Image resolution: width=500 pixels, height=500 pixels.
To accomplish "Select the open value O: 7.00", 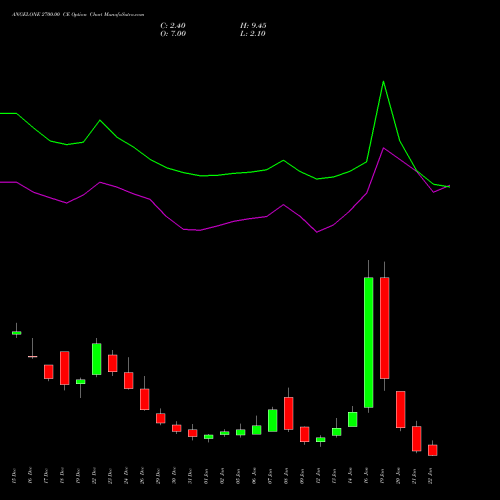I will tap(173, 34).
